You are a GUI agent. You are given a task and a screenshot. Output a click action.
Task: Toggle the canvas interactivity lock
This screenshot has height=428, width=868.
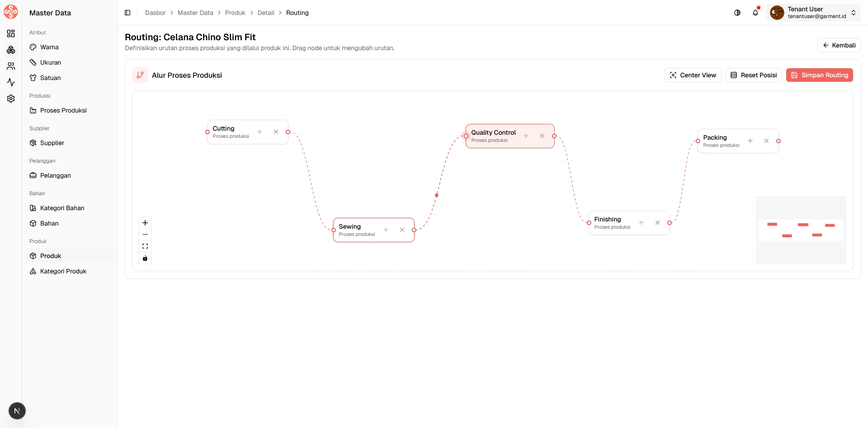[x=145, y=259]
